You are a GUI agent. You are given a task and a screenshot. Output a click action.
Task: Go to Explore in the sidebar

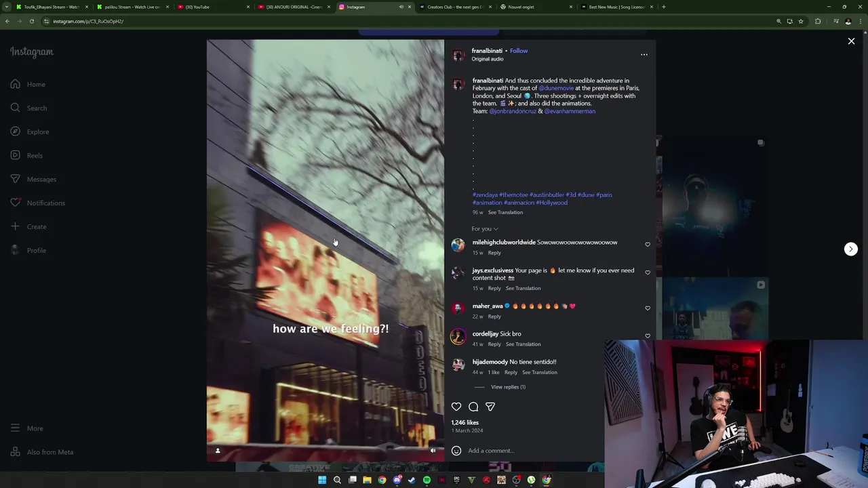(29, 131)
